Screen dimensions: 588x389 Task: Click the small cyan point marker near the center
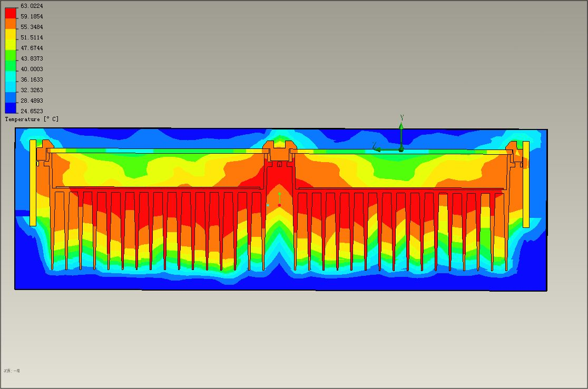tap(268, 205)
